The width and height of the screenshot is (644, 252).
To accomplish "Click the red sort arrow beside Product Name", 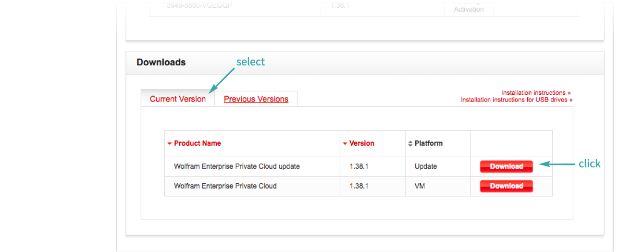I will [170, 144].
